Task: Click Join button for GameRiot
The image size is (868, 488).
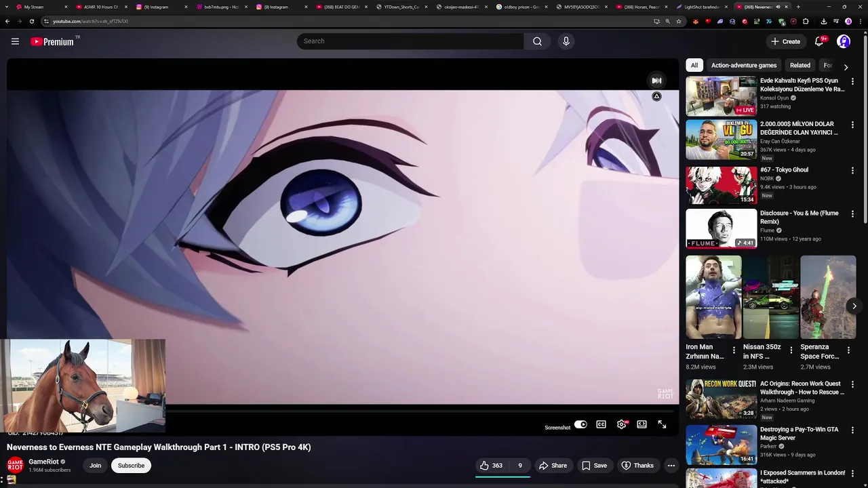Action: (x=95, y=466)
